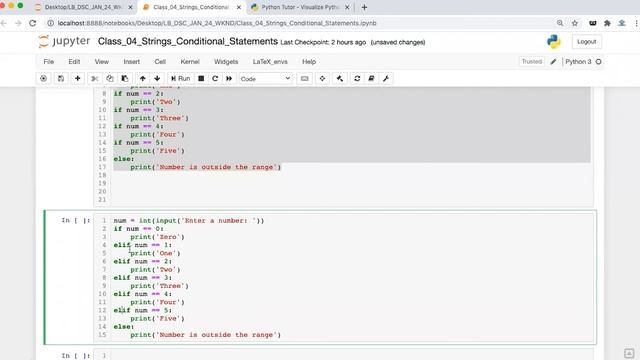Open the browser profile avatar
Image resolution: width=640 pixels, height=360 pixels.
pyautogui.click(x=622, y=23)
